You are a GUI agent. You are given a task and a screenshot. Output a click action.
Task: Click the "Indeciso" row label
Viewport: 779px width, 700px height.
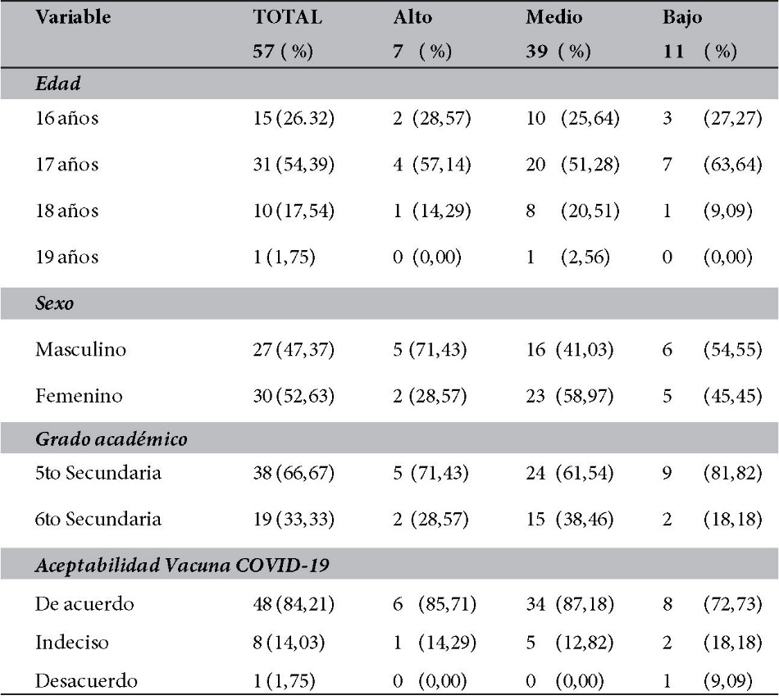(71, 643)
